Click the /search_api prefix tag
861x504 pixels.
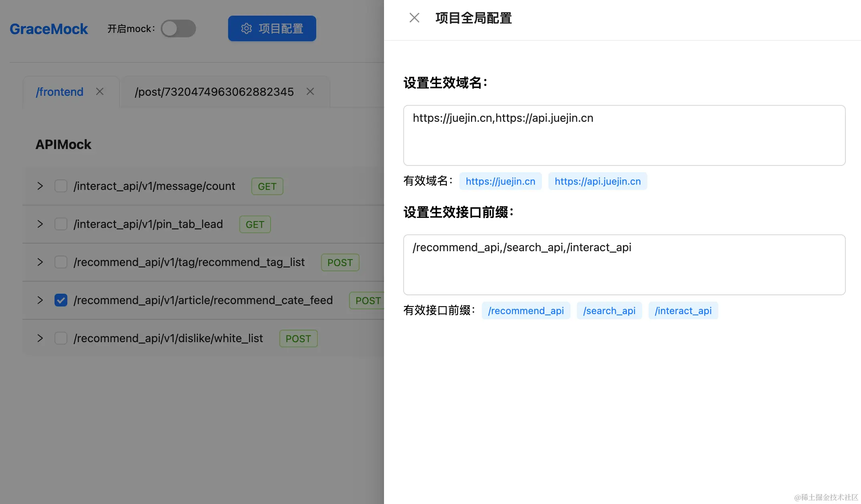tap(609, 310)
